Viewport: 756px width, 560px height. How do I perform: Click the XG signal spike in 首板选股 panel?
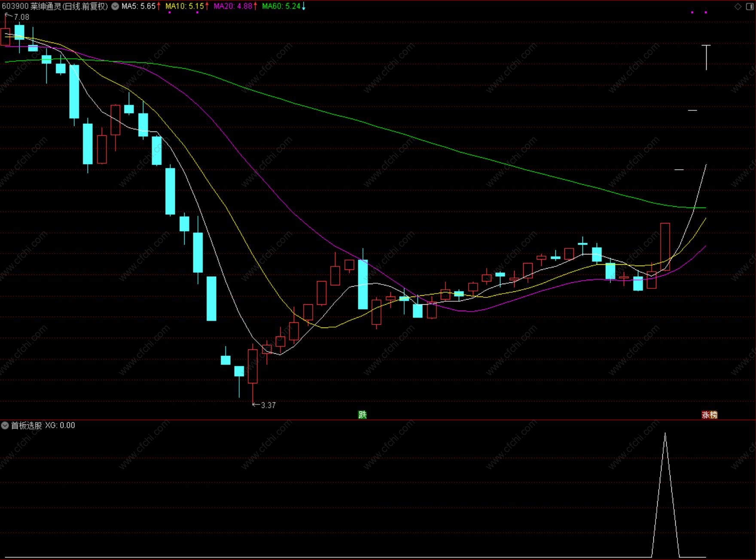click(665, 494)
